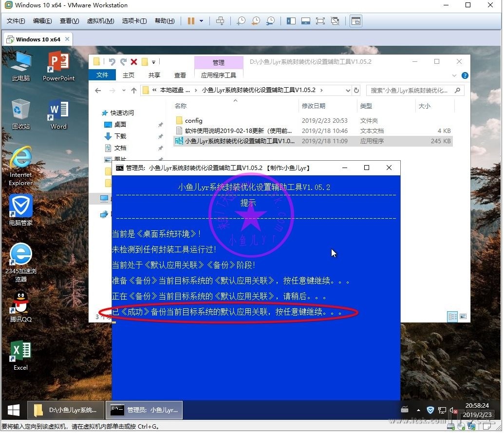The width and height of the screenshot is (504, 433).
Task: Open the power options dropdown arrow beside pause
Action: pos(202,21)
